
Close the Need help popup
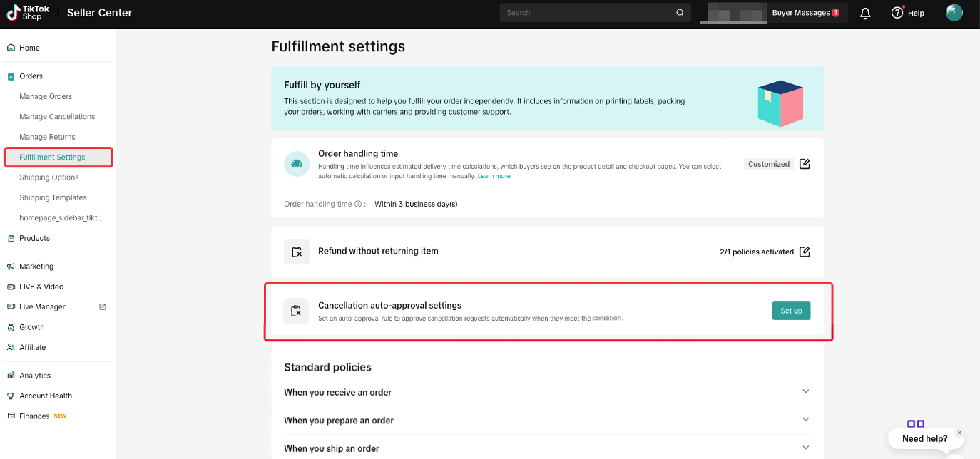pos(959,433)
